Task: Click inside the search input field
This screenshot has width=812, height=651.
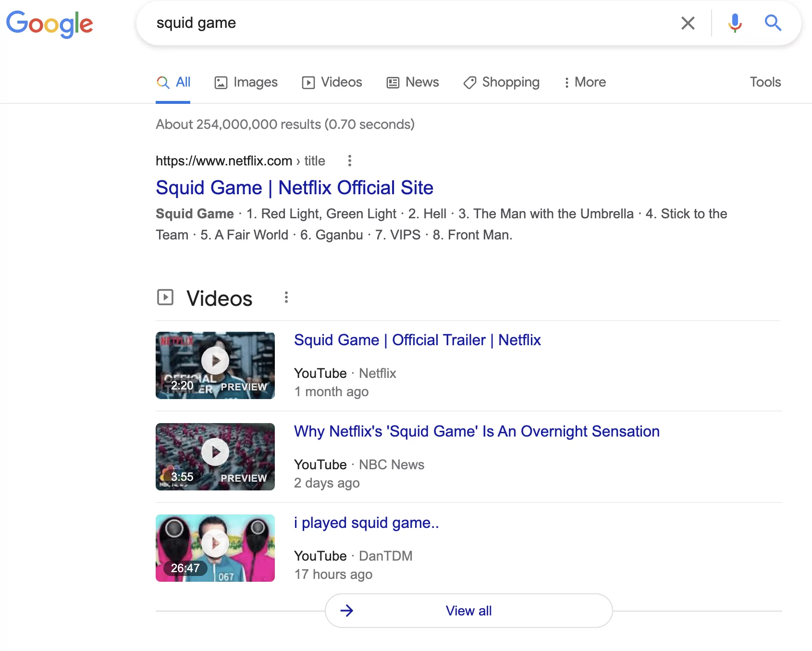Action: pyautogui.click(x=384, y=23)
